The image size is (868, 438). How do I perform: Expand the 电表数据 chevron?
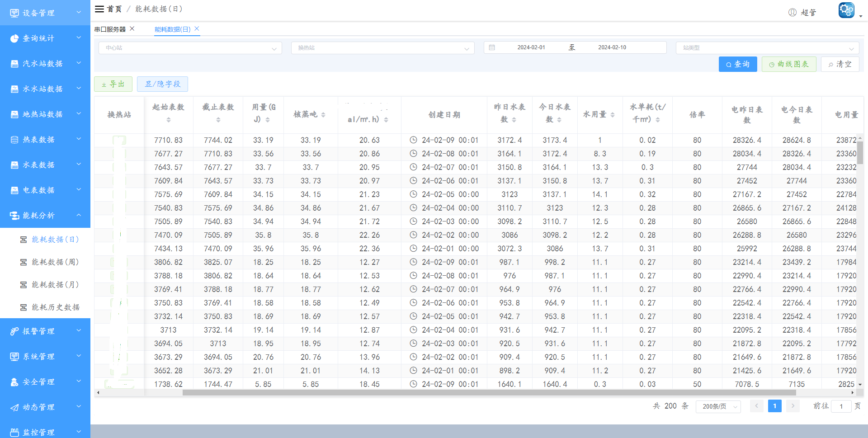tap(79, 190)
